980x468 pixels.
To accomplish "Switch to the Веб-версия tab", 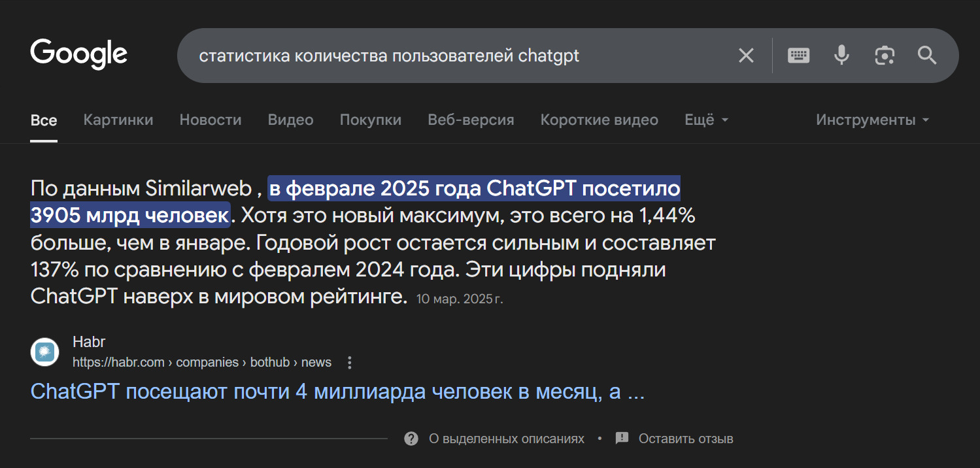I will pyautogui.click(x=471, y=120).
